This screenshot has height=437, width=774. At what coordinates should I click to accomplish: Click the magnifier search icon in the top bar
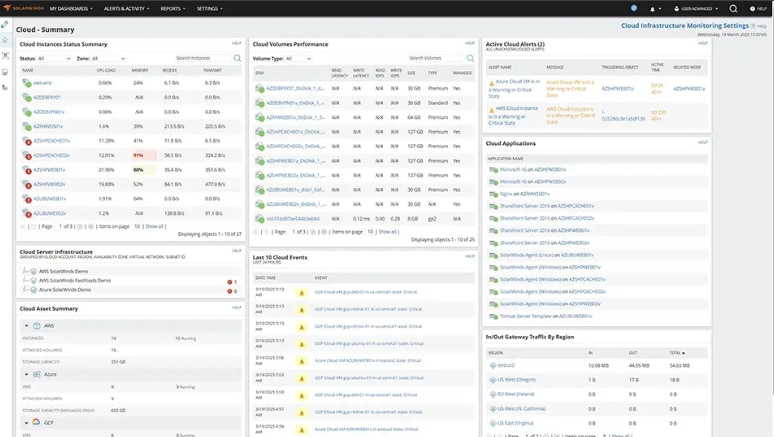733,8
